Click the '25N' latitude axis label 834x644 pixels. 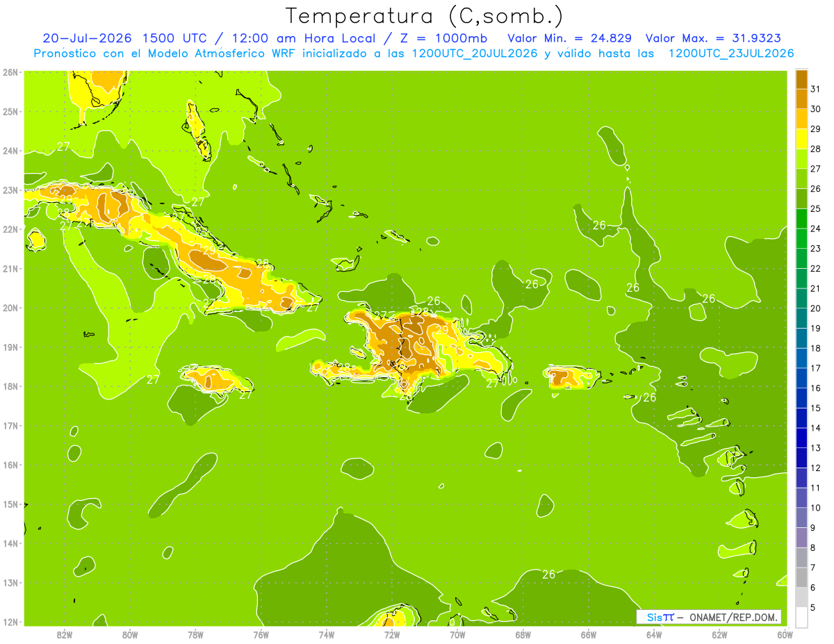point(10,112)
